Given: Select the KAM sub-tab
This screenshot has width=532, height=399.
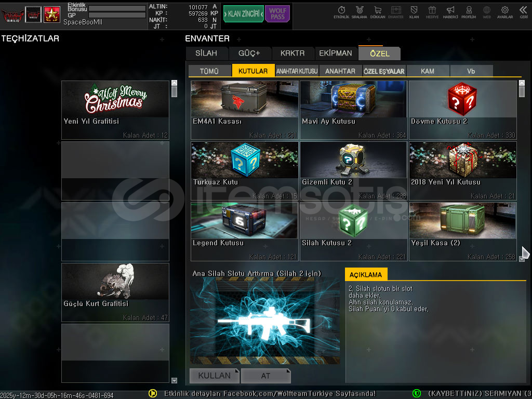Looking at the screenshot, I should click(x=428, y=71).
